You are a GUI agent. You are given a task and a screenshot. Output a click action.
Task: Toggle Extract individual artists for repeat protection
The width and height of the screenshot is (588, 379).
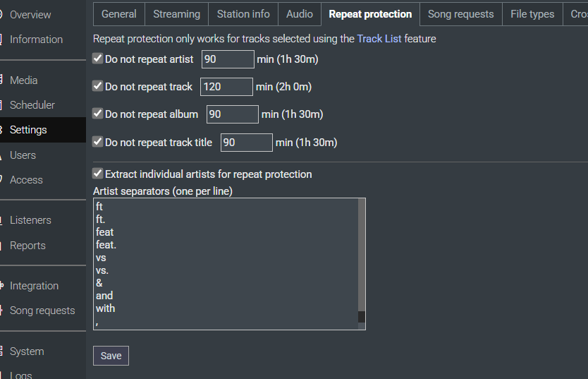(x=98, y=174)
